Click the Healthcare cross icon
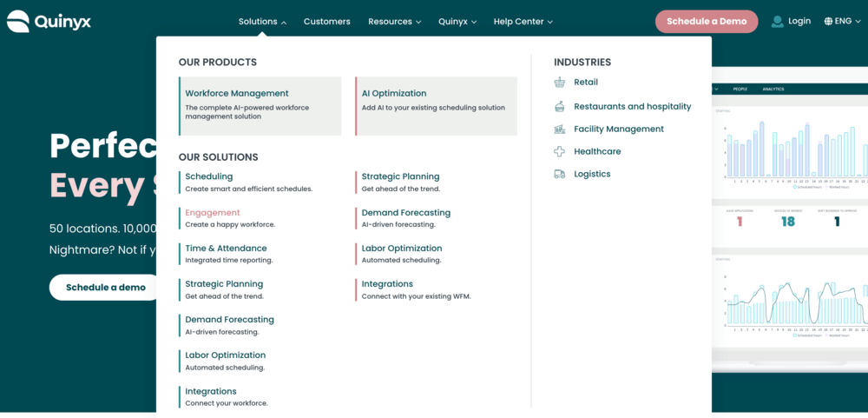The width and height of the screenshot is (868, 418). pos(559,151)
